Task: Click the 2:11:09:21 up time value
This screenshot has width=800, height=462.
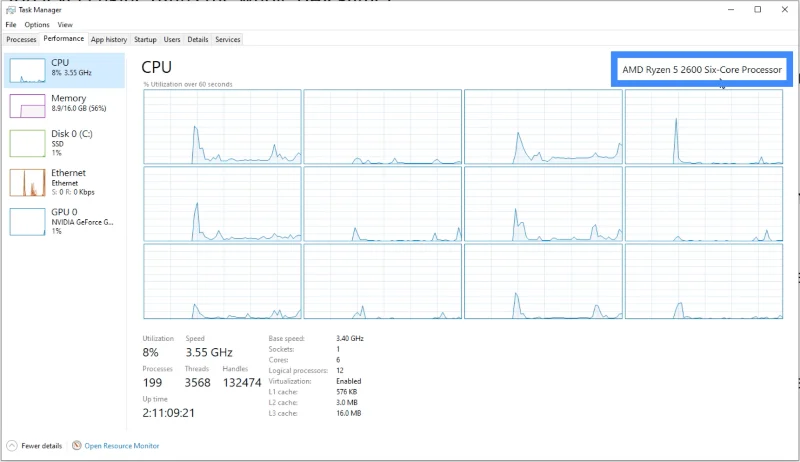Action: pyautogui.click(x=168, y=413)
